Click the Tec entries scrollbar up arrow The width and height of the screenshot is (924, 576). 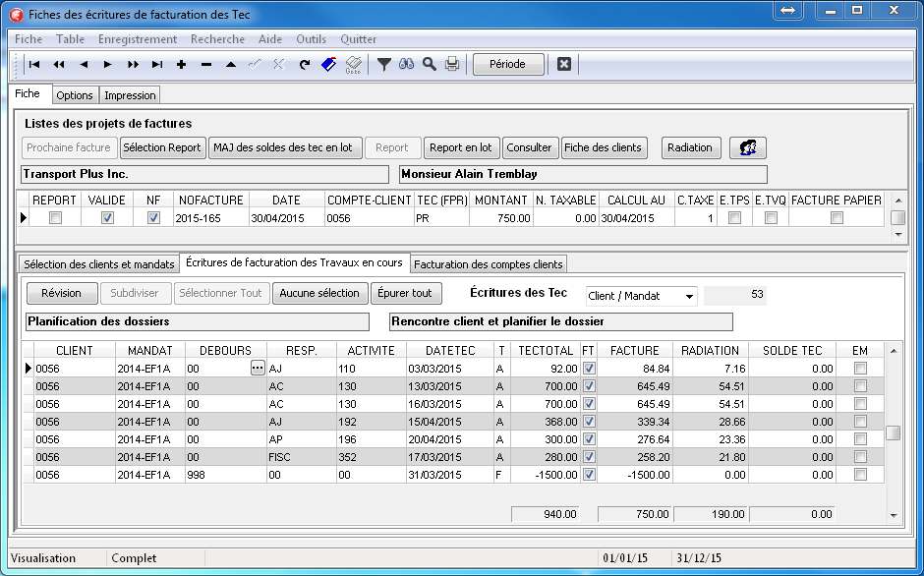pos(894,351)
